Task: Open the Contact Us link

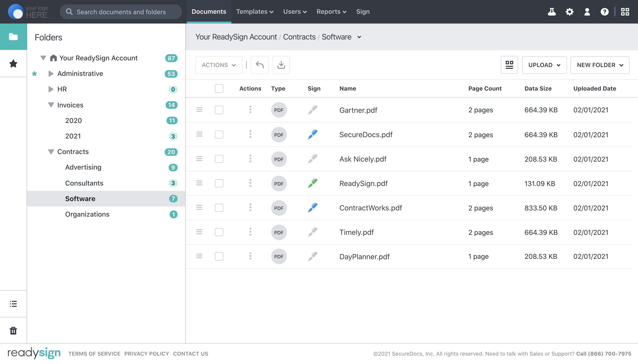Action: click(x=190, y=354)
